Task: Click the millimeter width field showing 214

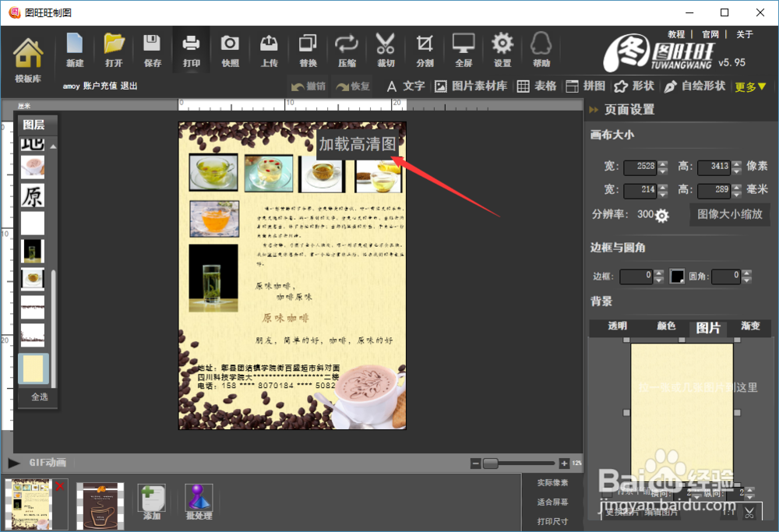Action: click(640, 190)
